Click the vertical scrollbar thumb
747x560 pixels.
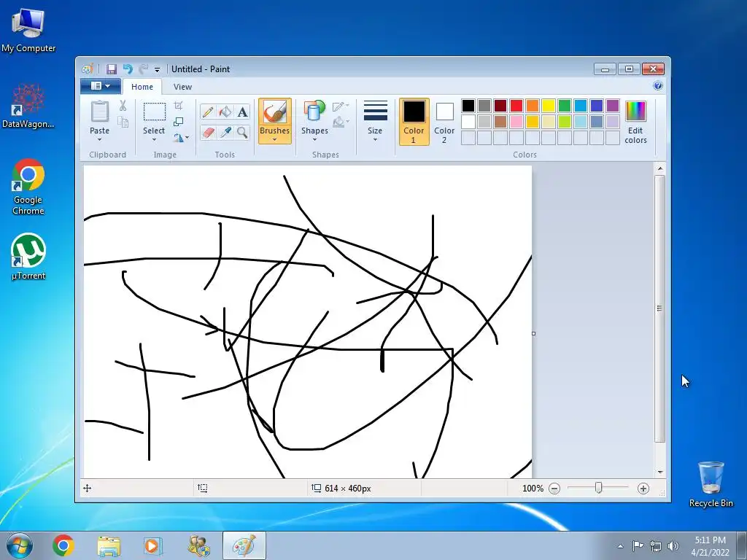pos(659,308)
